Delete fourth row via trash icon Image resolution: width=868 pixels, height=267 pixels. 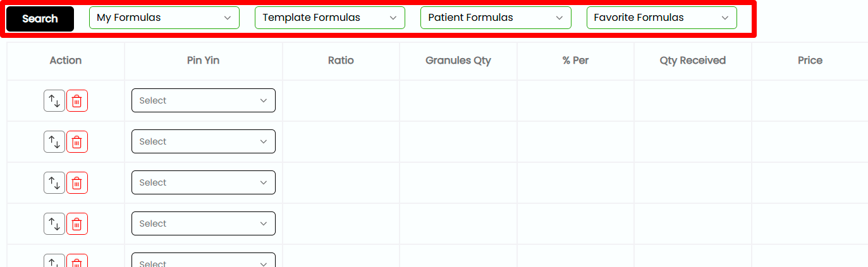tap(77, 224)
